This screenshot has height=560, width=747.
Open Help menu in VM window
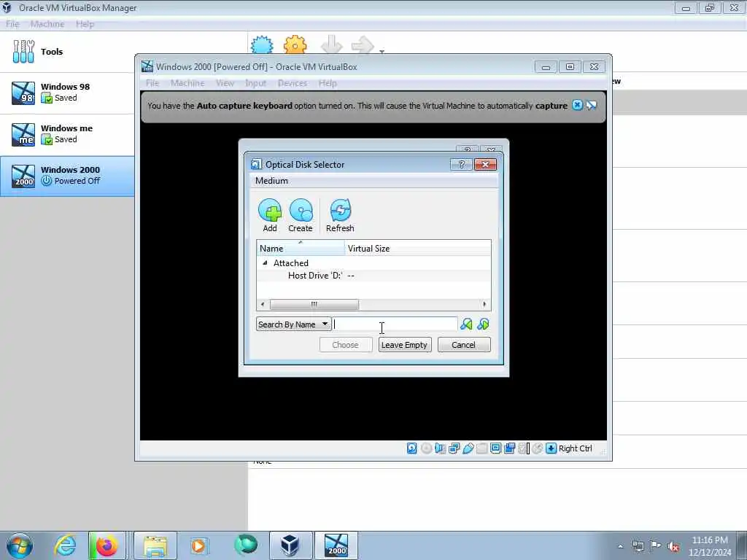pos(328,83)
